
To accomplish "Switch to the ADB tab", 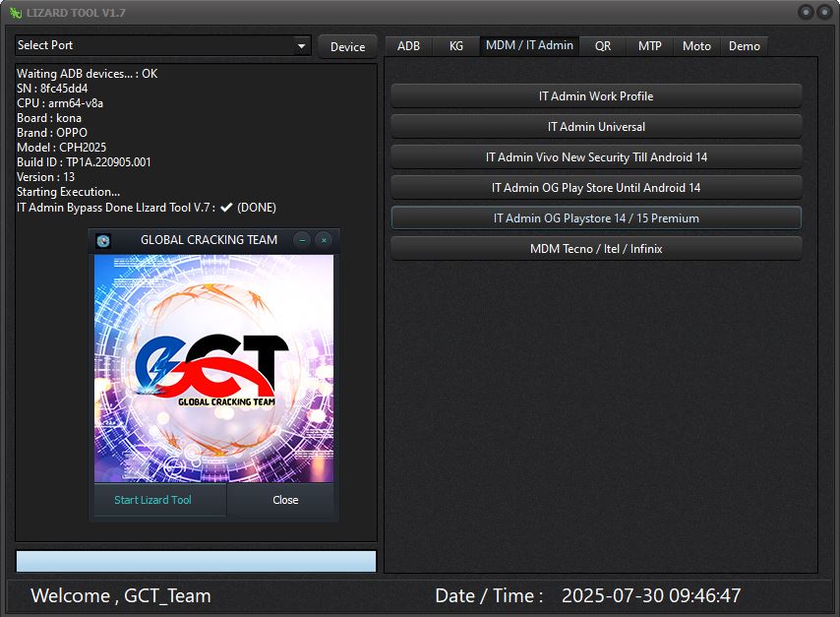I will [x=409, y=46].
